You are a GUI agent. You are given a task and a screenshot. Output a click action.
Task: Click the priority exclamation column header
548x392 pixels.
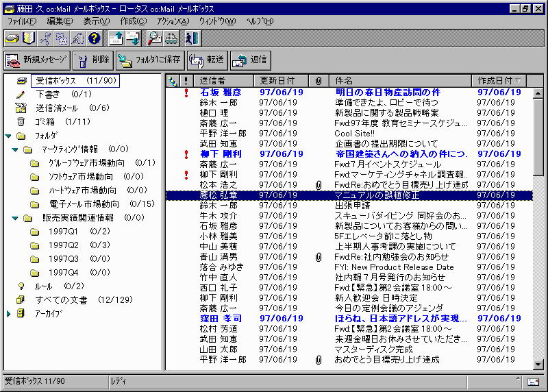point(186,81)
